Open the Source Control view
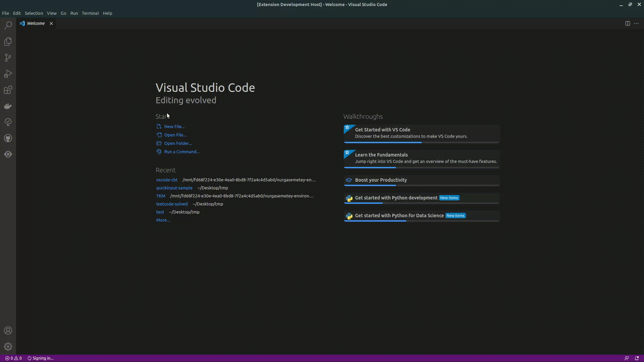Screen dimensions: 644x362 (x=8, y=58)
